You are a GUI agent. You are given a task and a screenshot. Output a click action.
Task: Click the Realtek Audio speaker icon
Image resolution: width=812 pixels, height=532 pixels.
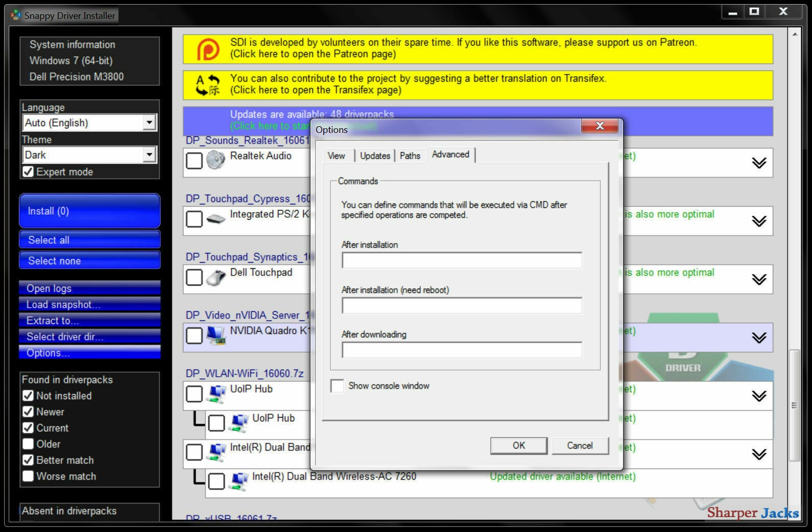coord(216,160)
